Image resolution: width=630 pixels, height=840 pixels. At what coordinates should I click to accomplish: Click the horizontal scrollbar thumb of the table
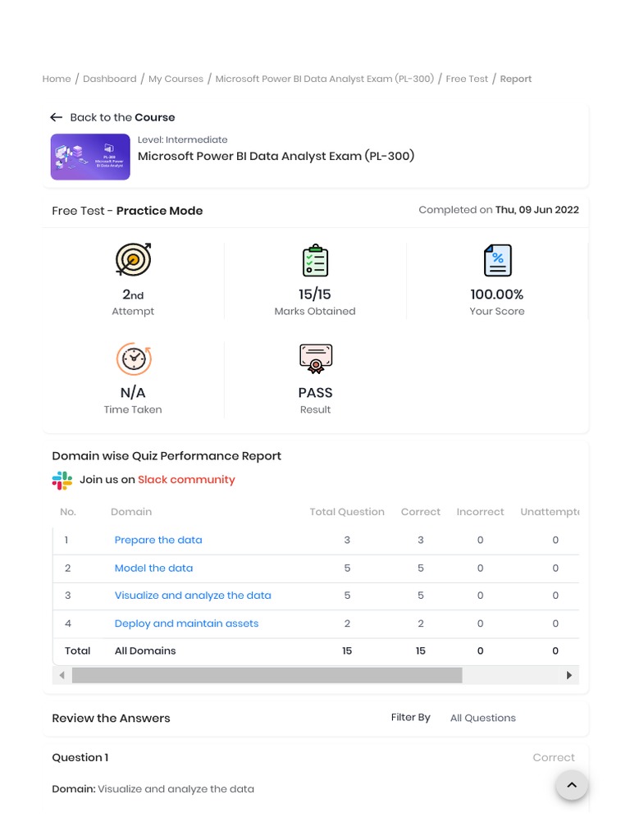pos(267,675)
